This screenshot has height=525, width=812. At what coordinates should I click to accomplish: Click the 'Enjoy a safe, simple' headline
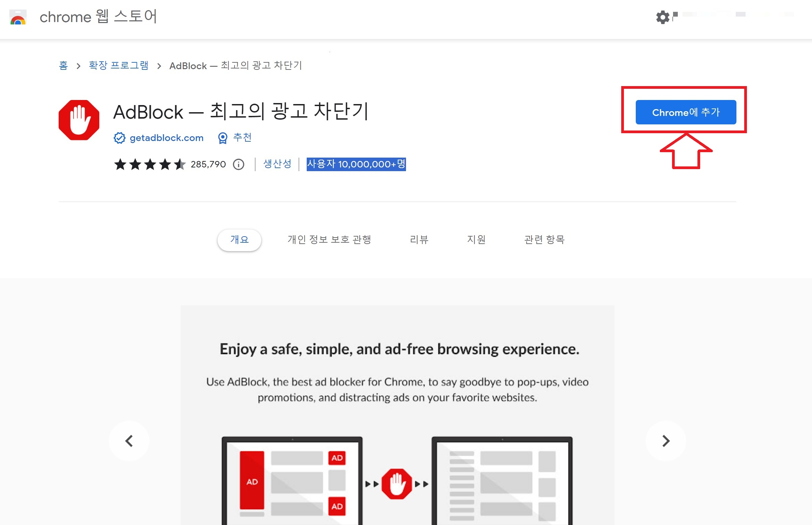point(400,349)
